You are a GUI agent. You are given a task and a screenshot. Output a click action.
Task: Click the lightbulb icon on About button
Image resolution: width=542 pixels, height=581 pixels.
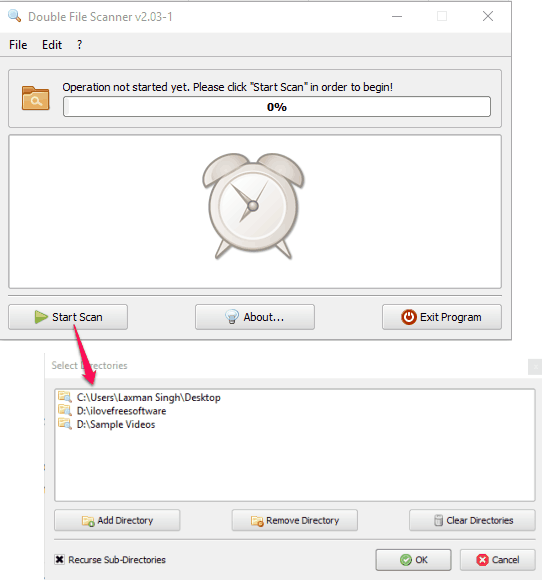(232, 317)
